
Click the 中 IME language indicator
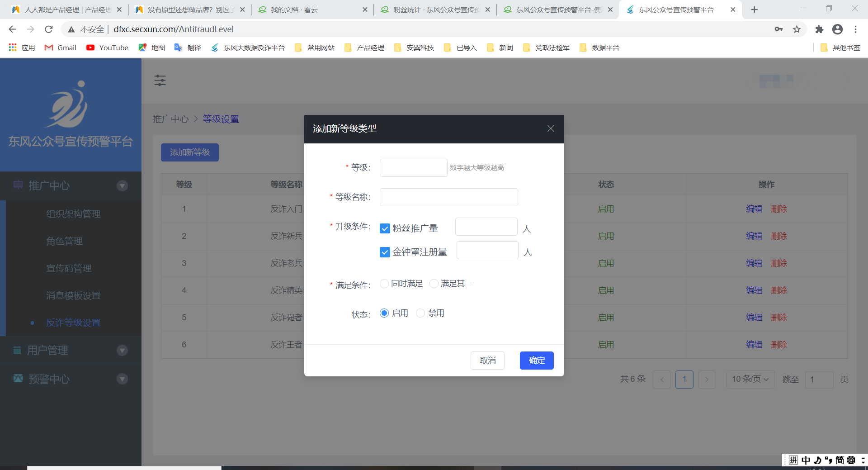[806, 460]
